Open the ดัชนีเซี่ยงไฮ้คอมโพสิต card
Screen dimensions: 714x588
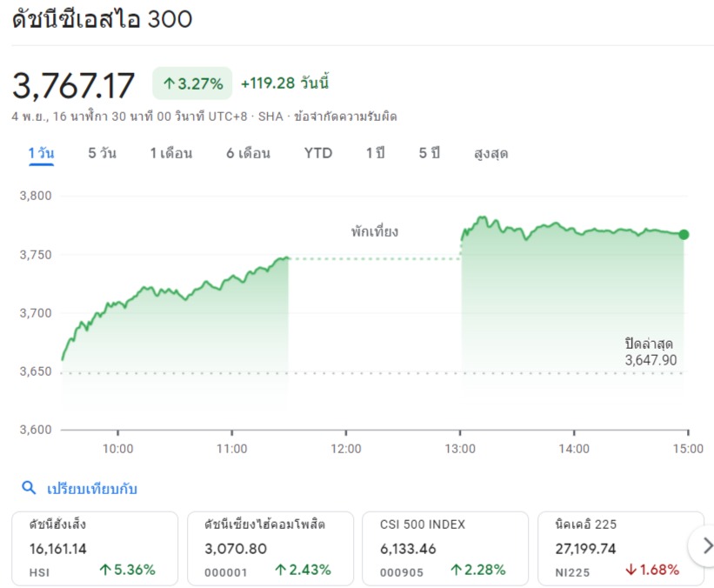point(270,548)
